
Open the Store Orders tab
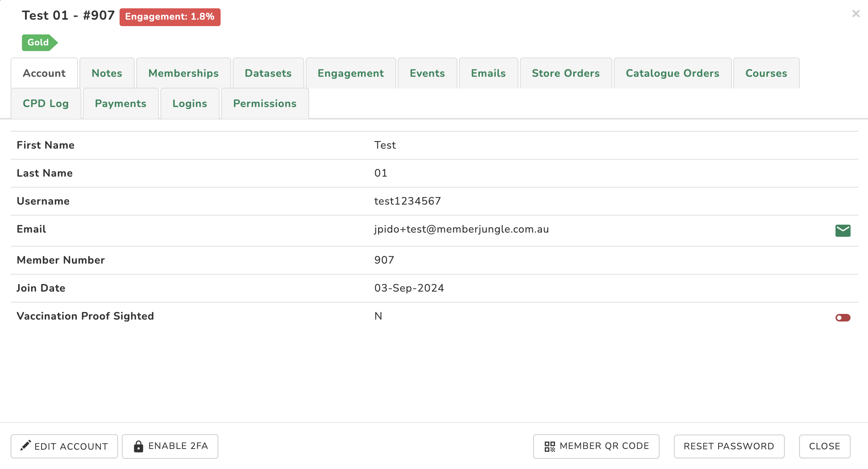(566, 73)
